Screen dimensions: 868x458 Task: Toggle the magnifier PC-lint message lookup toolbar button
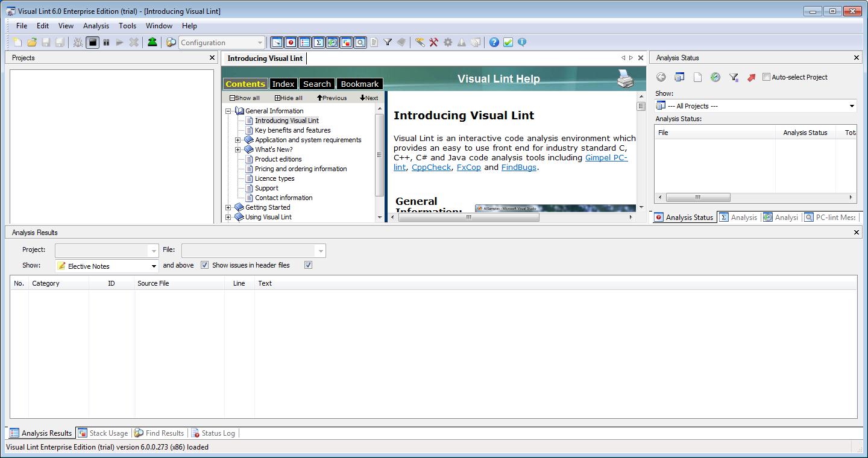tap(360, 42)
